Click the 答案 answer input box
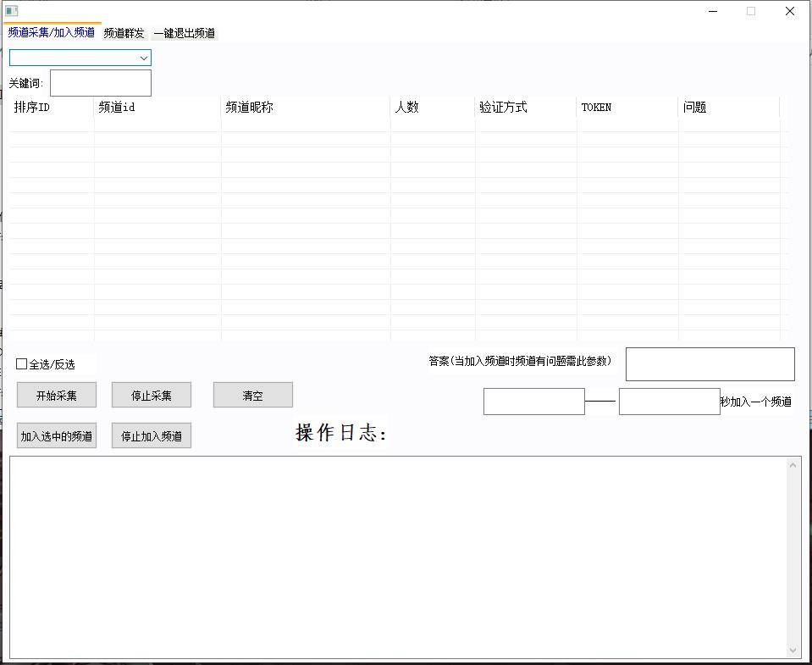812x665 pixels. coord(710,364)
